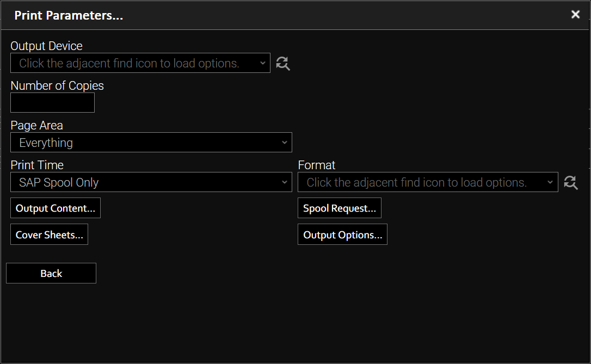The image size is (591, 364).
Task: Go back using the Back button
Action: pyautogui.click(x=51, y=274)
